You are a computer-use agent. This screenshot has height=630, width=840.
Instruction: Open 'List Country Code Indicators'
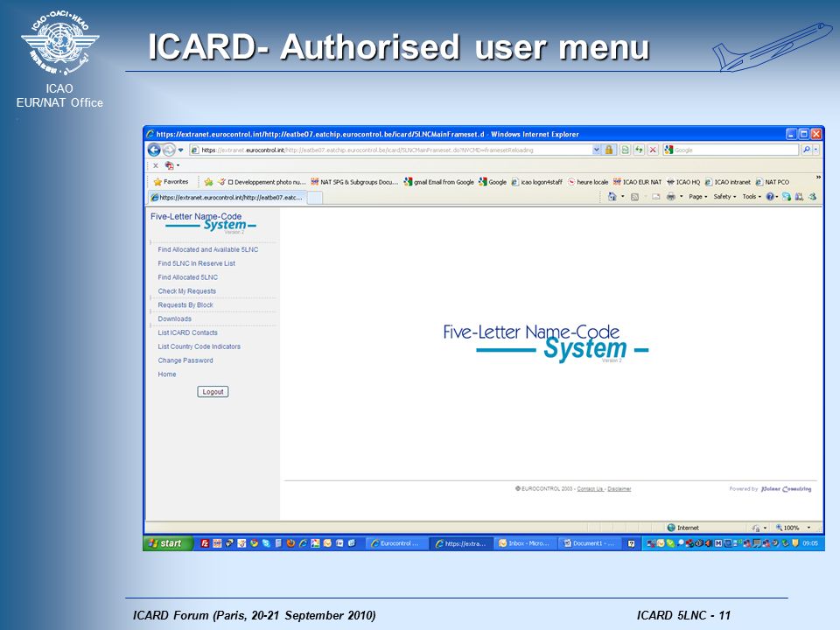(199, 347)
